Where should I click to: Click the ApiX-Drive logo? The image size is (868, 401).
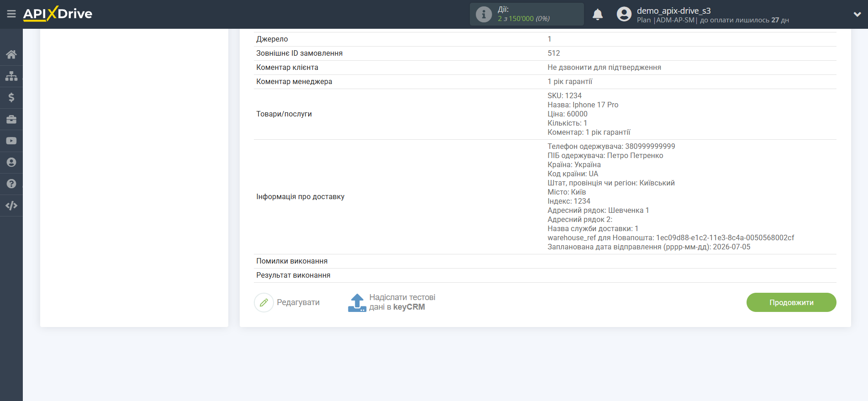click(58, 14)
